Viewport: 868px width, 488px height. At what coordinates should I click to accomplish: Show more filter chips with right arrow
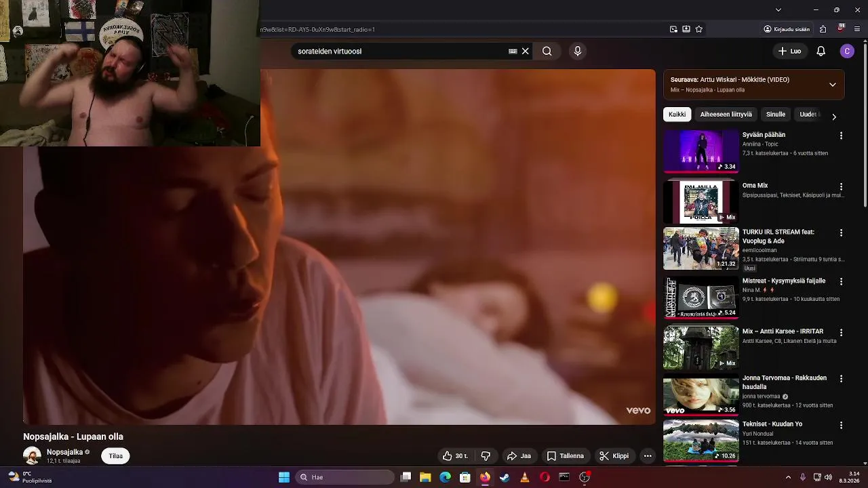(834, 117)
